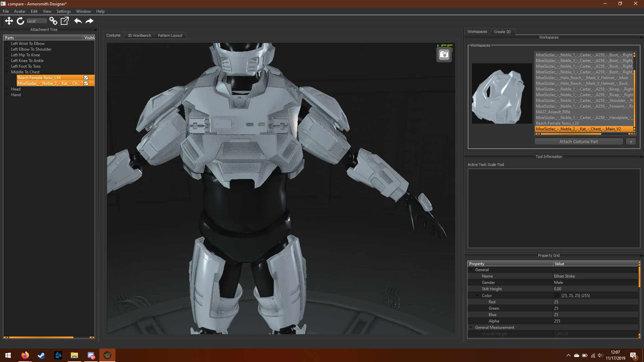644x362 pixels.
Task: Click the Workspaces list horizontal scrollbar
Action: click(571, 134)
